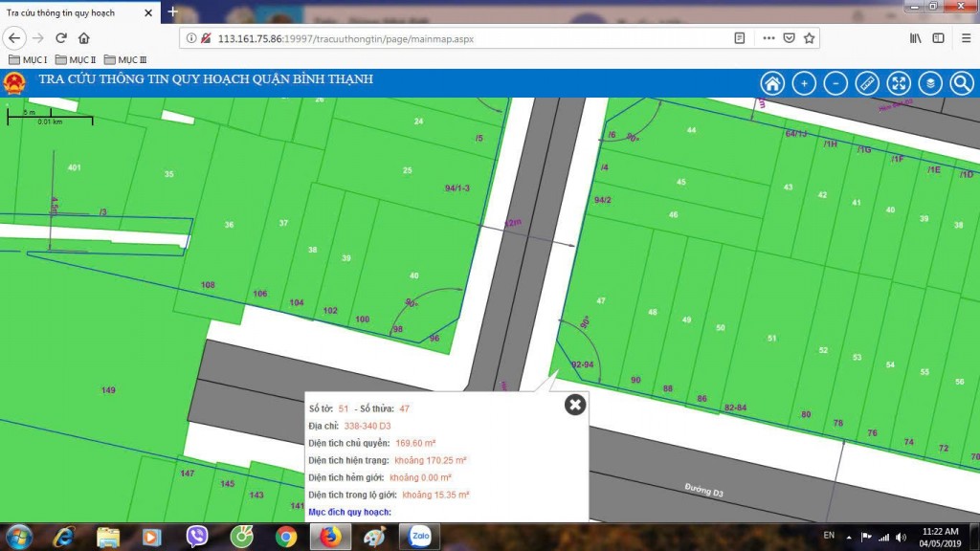Open reader view icon in address bar
Screen dimensions: 980x551
pyautogui.click(x=740, y=38)
